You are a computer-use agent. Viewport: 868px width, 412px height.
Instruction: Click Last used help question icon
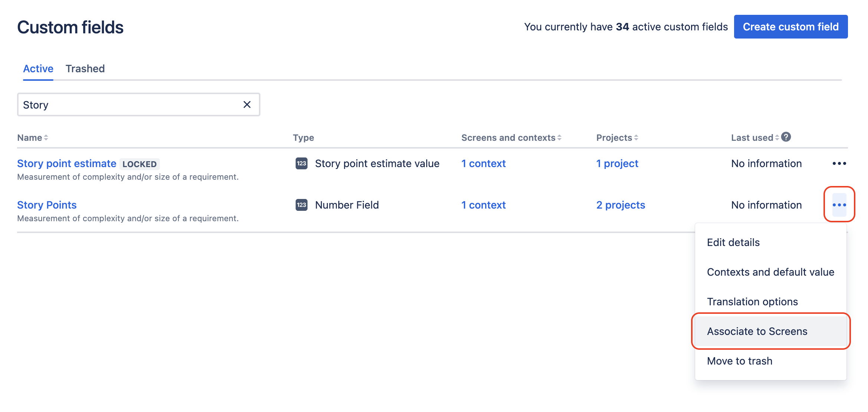pyautogui.click(x=786, y=137)
